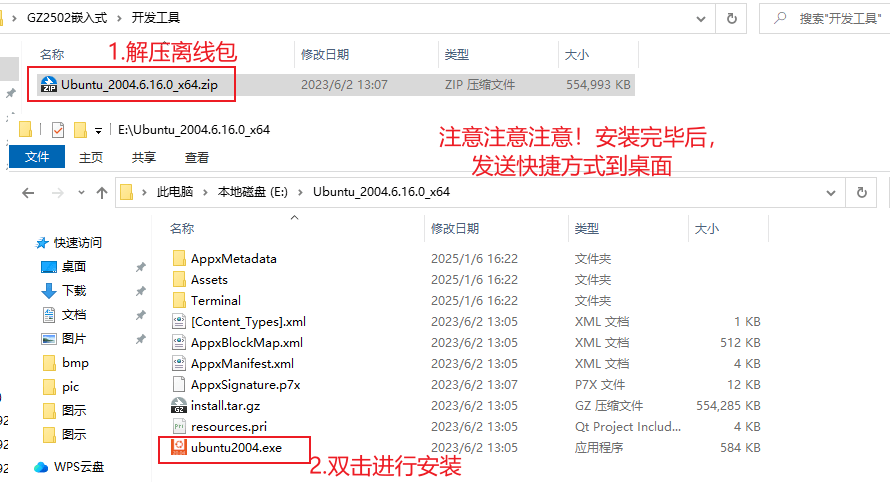Open the recent locations dropdown arrow
The width and height of the screenshot is (890, 482).
tap(81, 193)
